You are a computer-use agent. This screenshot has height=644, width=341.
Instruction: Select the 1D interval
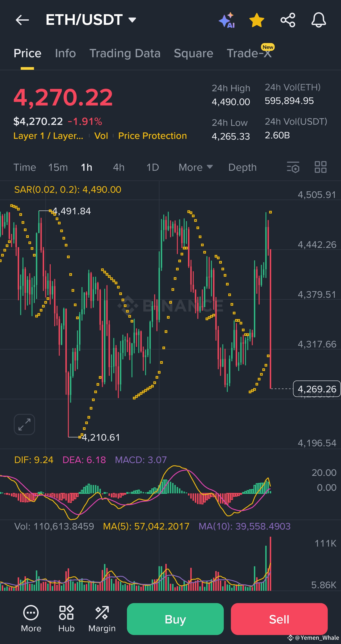(153, 167)
